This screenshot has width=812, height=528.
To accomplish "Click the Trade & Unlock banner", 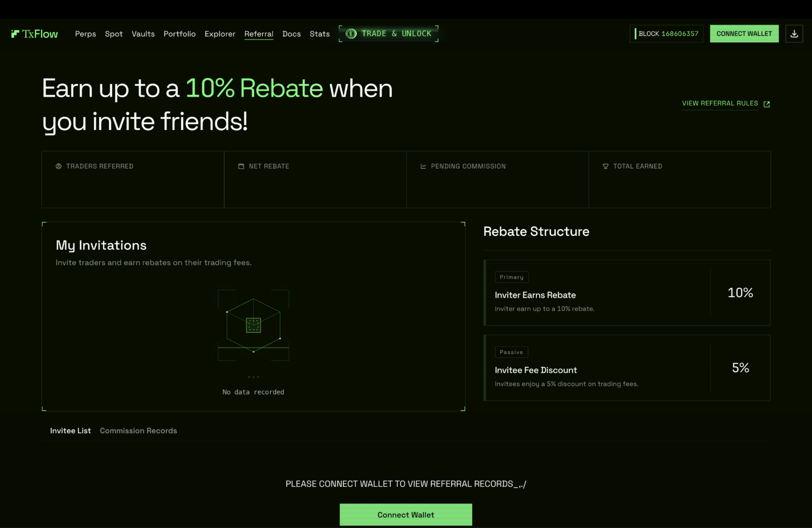I will [x=389, y=33].
